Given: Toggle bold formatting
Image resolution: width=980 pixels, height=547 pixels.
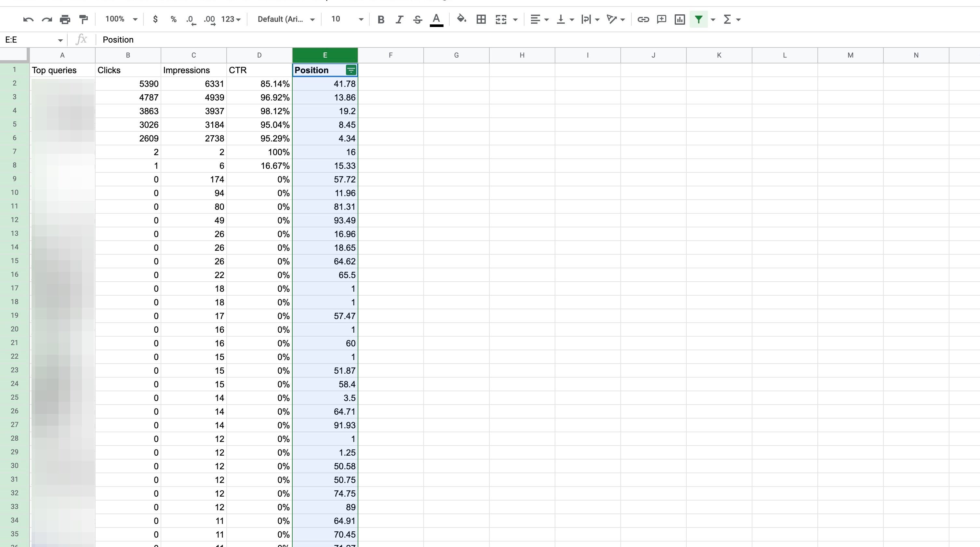Looking at the screenshot, I should [x=381, y=20].
